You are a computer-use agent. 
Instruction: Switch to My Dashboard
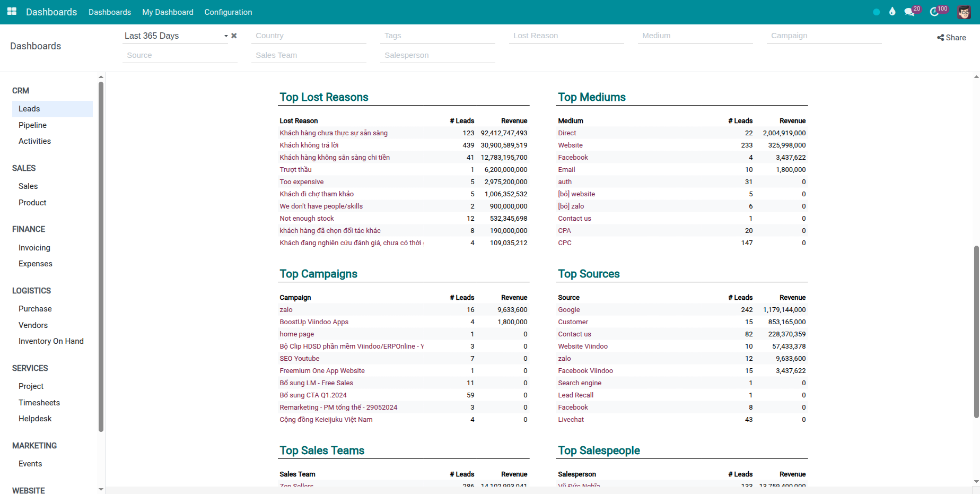pyautogui.click(x=168, y=12)
